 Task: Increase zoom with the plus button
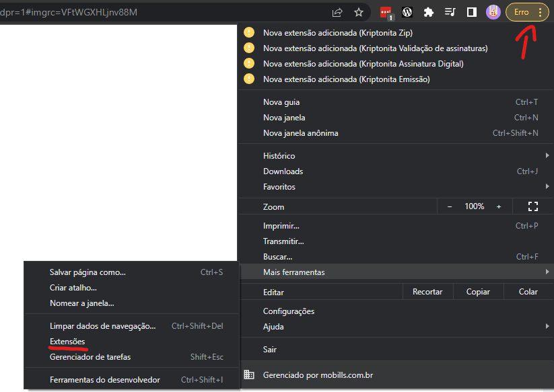pos(499,206)
